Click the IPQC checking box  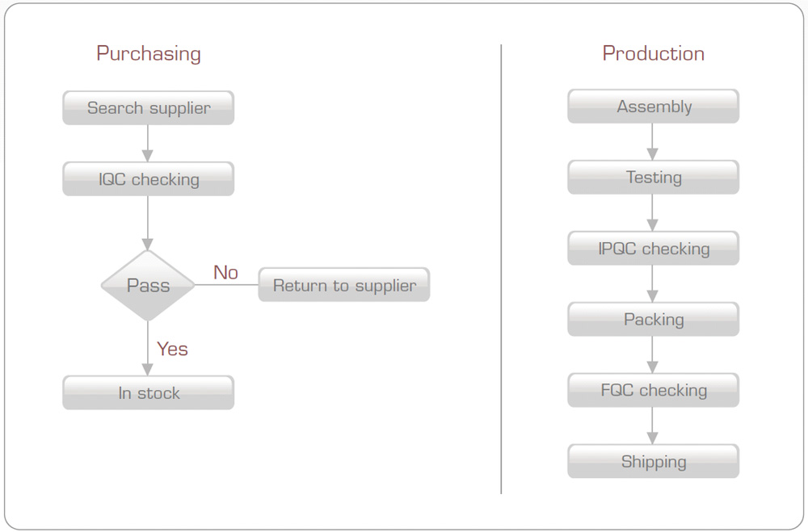point(653,249)
